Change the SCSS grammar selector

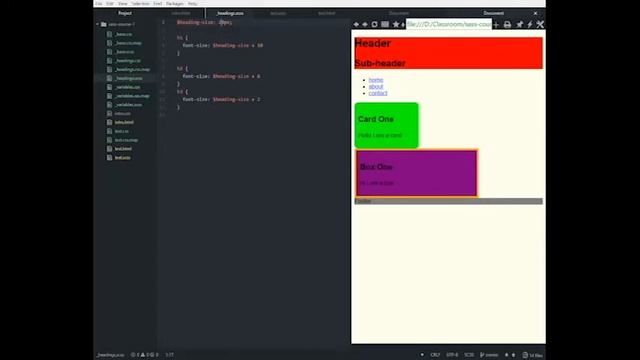click(469, 355)
